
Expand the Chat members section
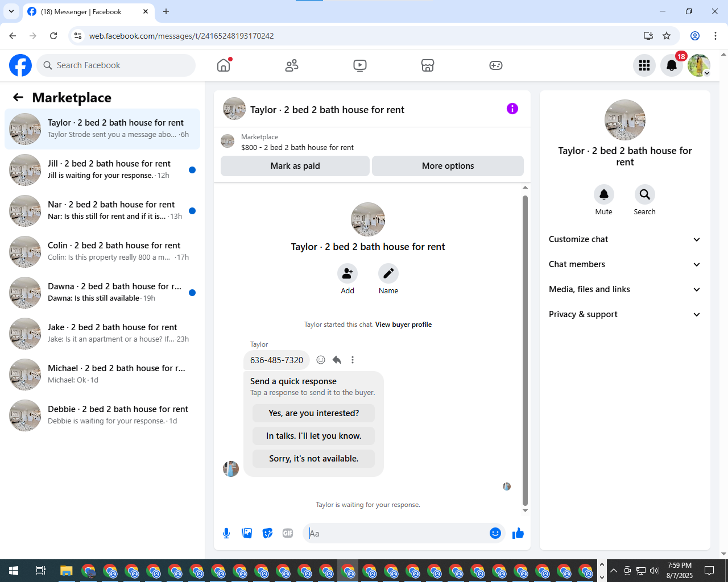tap(625, 264)
